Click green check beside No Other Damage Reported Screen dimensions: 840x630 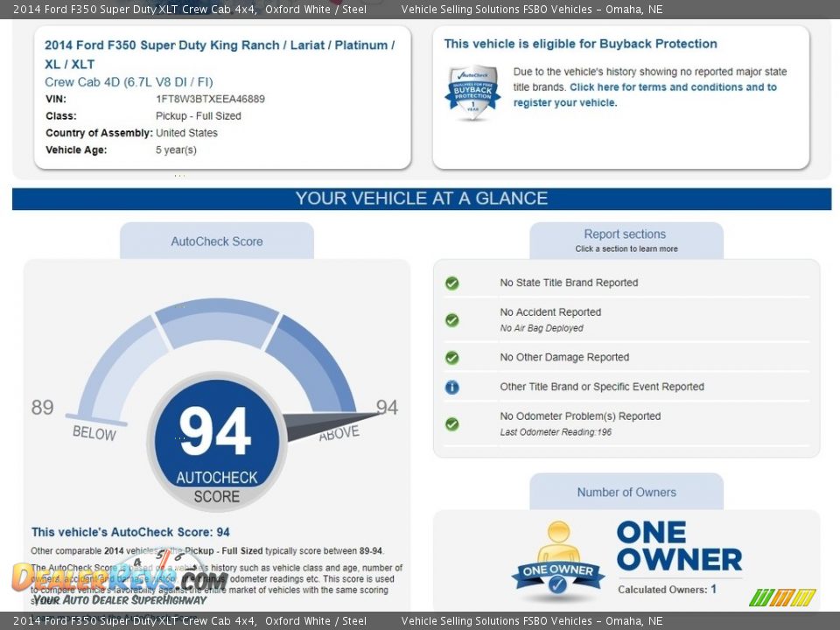452,357
